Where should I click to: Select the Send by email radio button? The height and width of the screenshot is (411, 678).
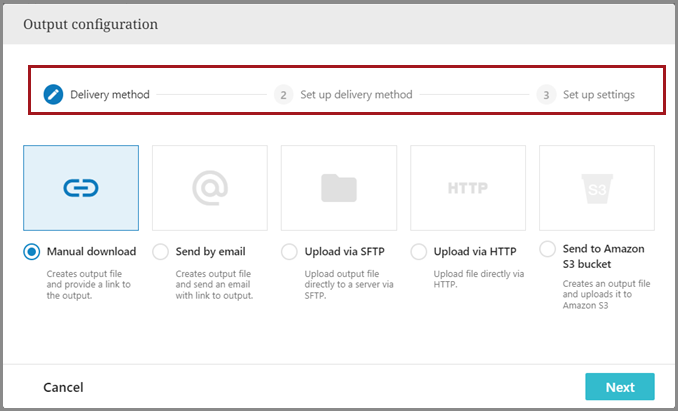point(161,252)
